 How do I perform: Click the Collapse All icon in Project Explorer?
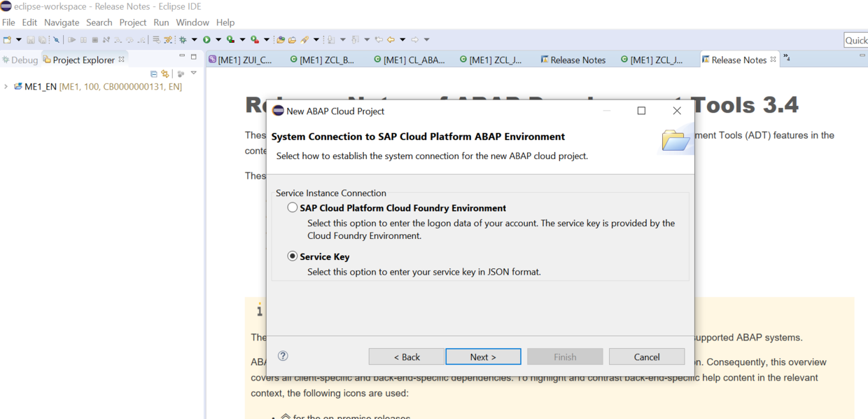(154, 74)
